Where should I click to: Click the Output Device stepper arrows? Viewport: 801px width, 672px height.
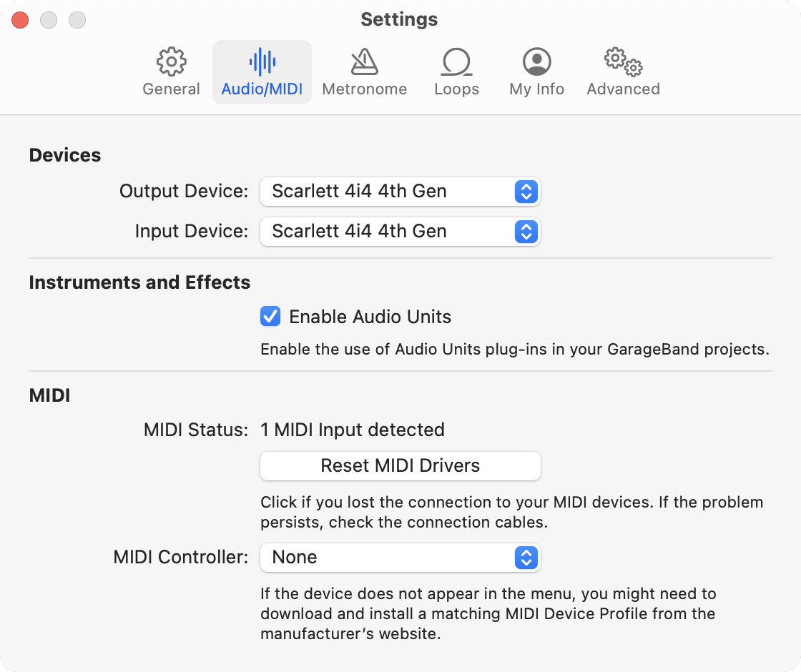526,192
